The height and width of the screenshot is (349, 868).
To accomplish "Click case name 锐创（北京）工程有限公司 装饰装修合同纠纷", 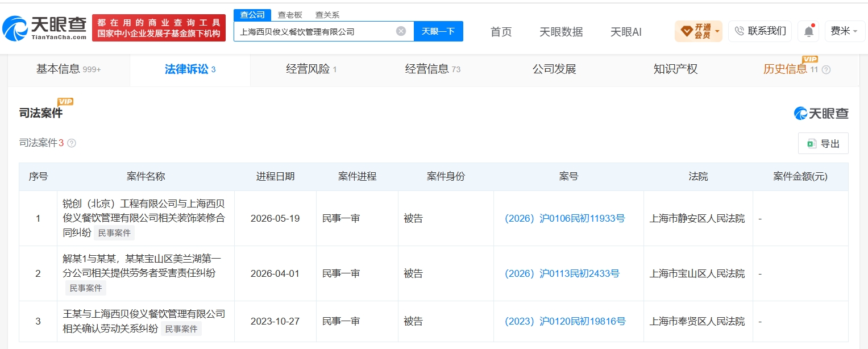I will click(x=144, y=218).
